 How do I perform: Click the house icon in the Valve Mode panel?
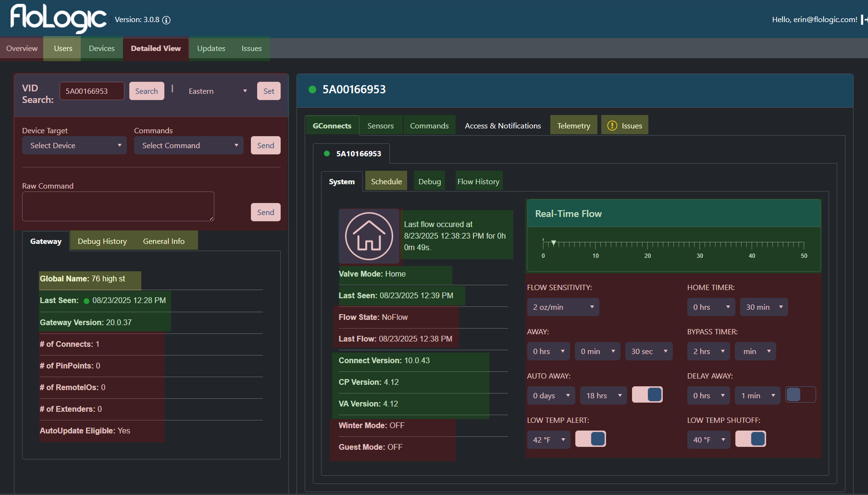pos(369,236)
